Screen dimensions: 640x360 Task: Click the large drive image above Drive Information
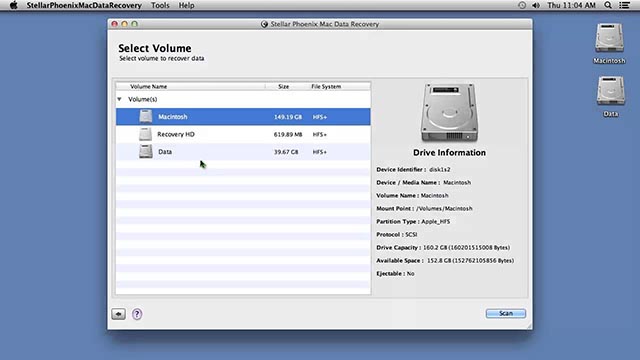coord(449,113)
